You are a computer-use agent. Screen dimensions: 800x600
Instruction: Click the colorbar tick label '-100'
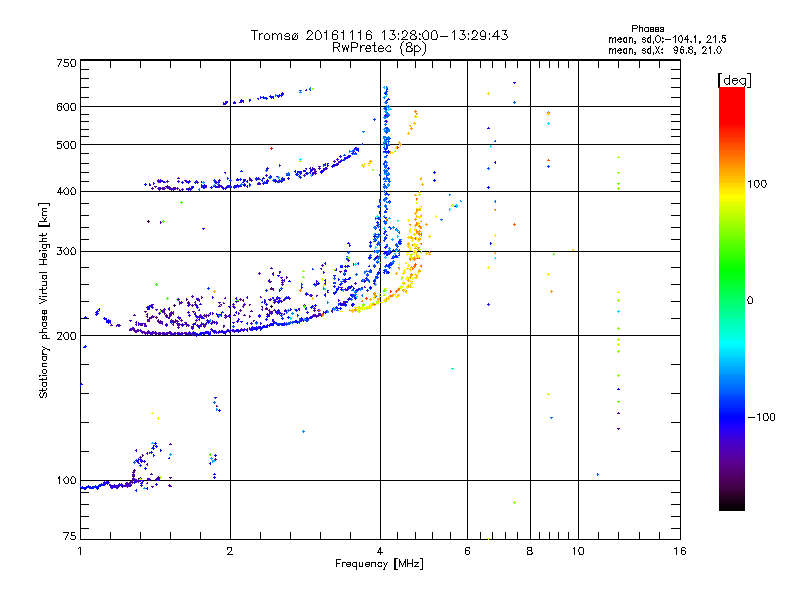762,417
